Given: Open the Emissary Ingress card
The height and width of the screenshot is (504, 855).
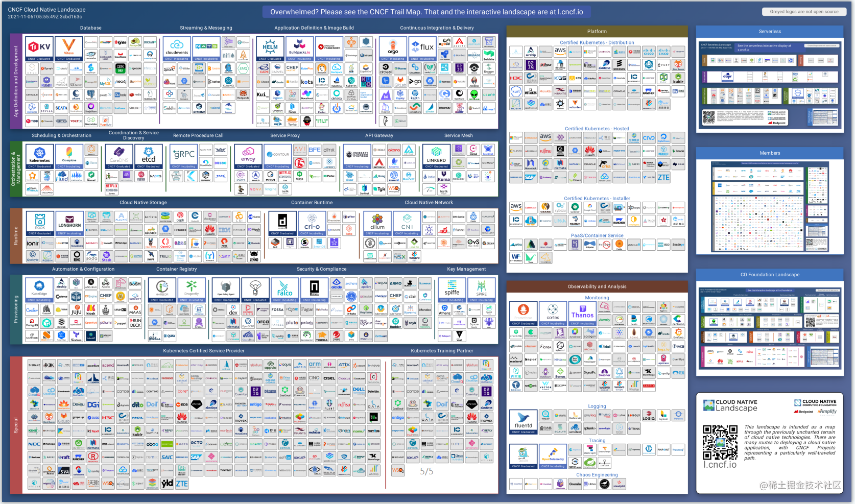Looking at the screenshot, I should point(357,156).
